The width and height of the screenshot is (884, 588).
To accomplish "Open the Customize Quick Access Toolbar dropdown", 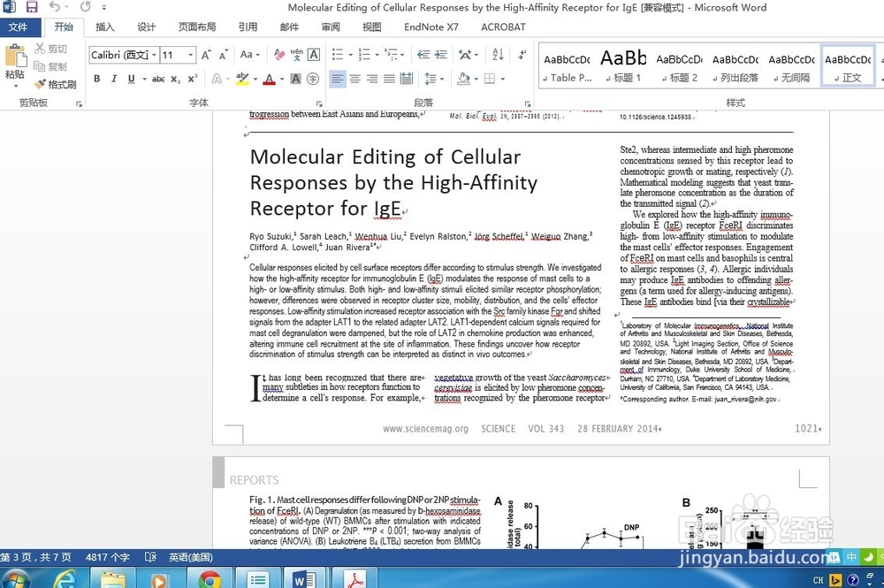I will click(x=104, y=8).
